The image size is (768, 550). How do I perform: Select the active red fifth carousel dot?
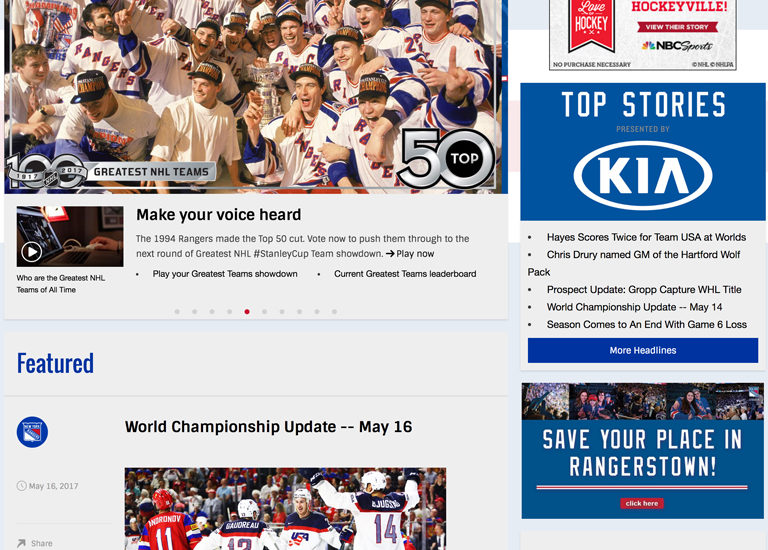247,311
